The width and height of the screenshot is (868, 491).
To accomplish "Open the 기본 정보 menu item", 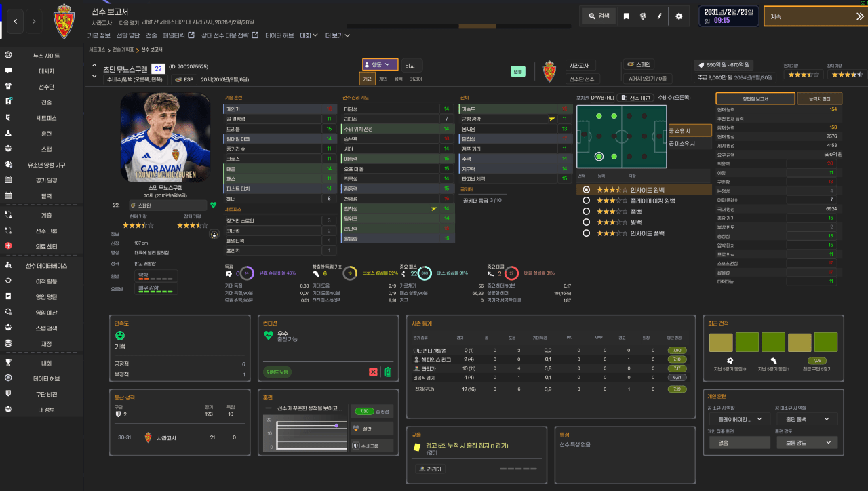I will point(99,35).
